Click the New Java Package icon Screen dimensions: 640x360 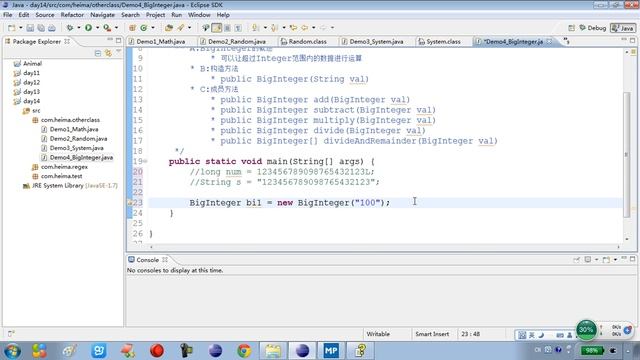132,28
